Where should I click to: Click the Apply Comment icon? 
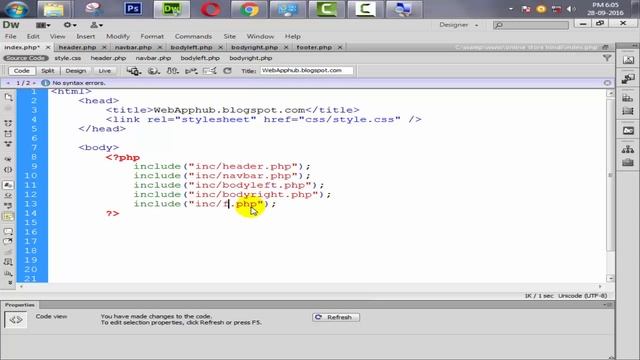(x=8, y=231)
